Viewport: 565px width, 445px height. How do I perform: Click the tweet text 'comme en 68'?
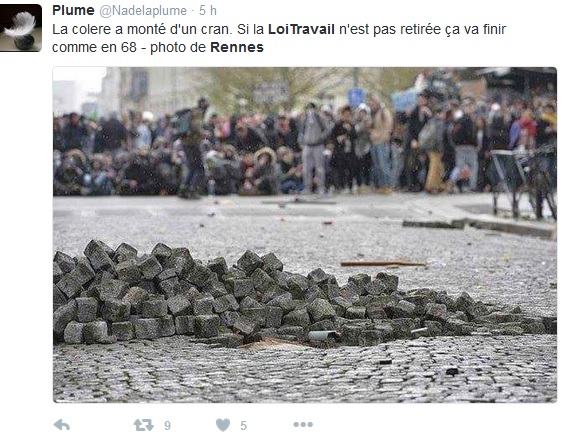click(x=94, y=47)
